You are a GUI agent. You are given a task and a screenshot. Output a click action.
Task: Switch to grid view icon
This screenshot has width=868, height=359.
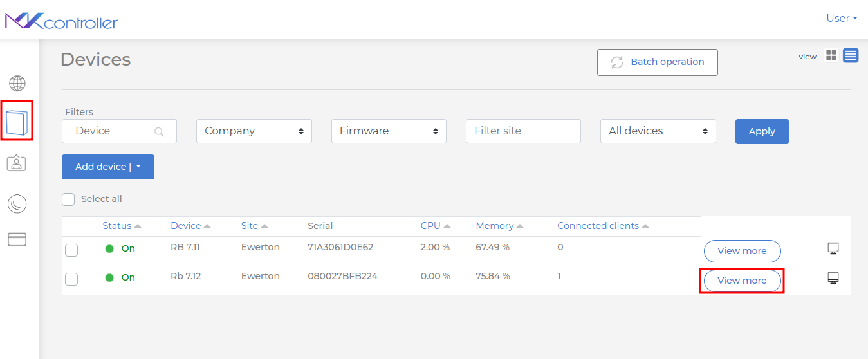click(x=831, y=56)
